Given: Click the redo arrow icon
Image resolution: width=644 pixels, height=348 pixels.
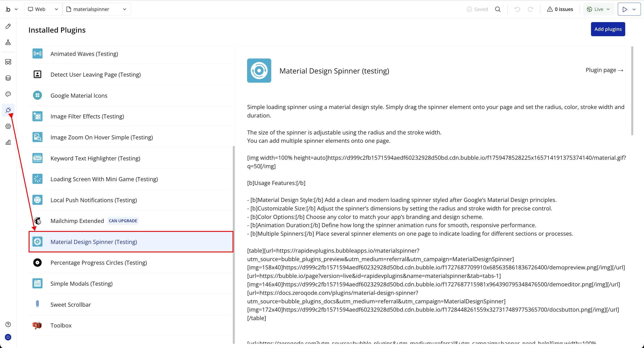Looking at the screenshot, I should [530, 9].
